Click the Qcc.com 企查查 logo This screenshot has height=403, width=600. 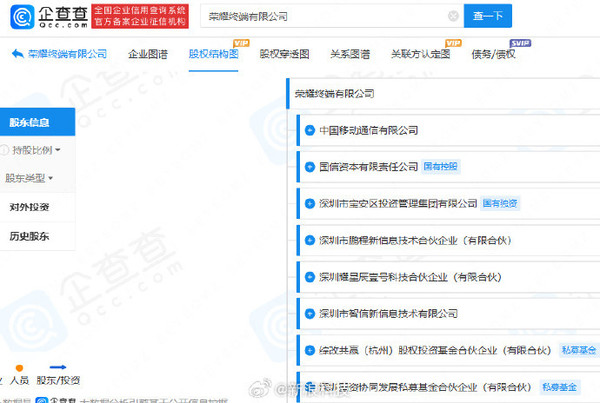(48, 16)
